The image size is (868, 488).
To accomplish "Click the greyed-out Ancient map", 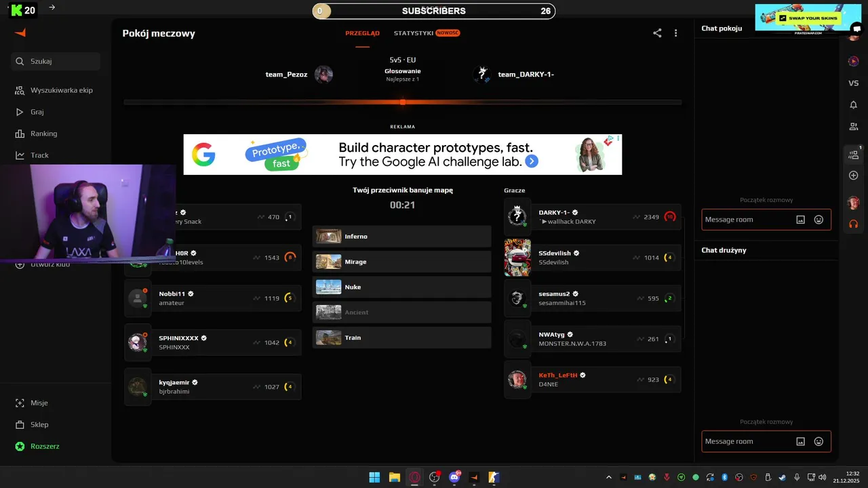I will tap(401, 312).
